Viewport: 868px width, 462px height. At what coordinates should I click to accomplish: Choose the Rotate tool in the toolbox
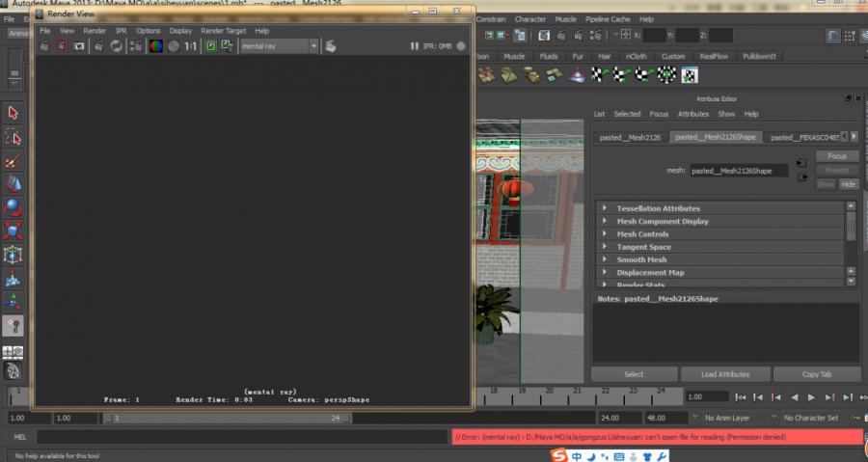pos(13,207)
